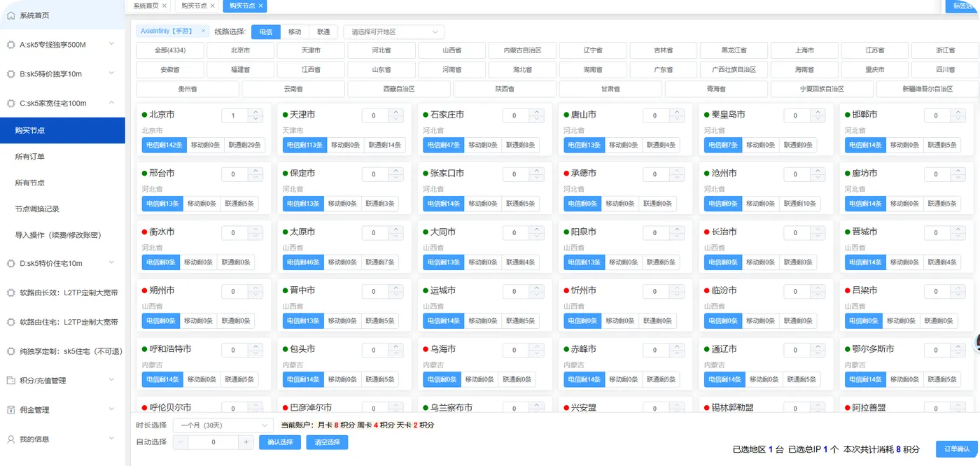Viewport: 980px width, 466px height.
Task: Open 所有节点 in the sidebar
Action: [29, 183]
